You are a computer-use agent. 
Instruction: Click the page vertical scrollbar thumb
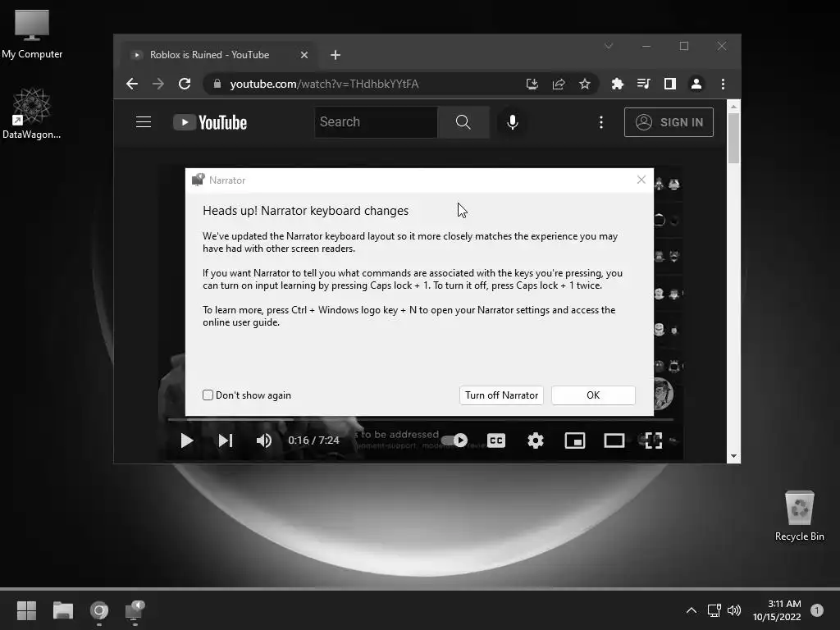pos(734,139)
